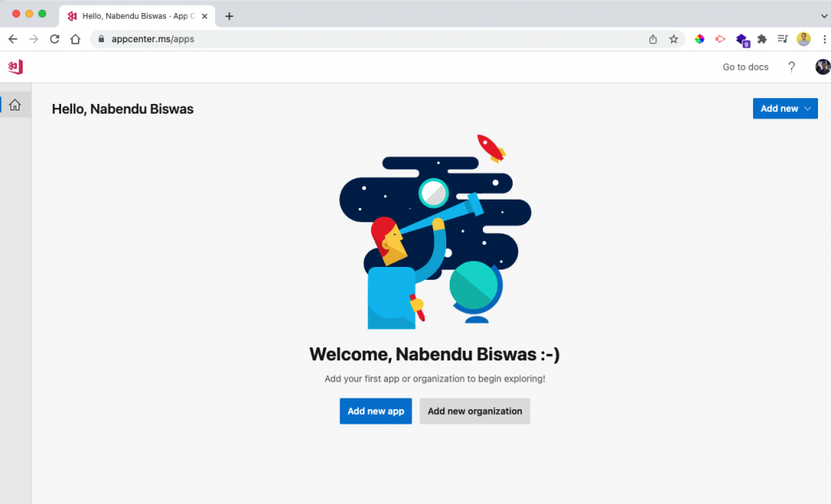
Task: Open the colorful circle extension icon
Action: pyautogui.click(x=700, y=39)
